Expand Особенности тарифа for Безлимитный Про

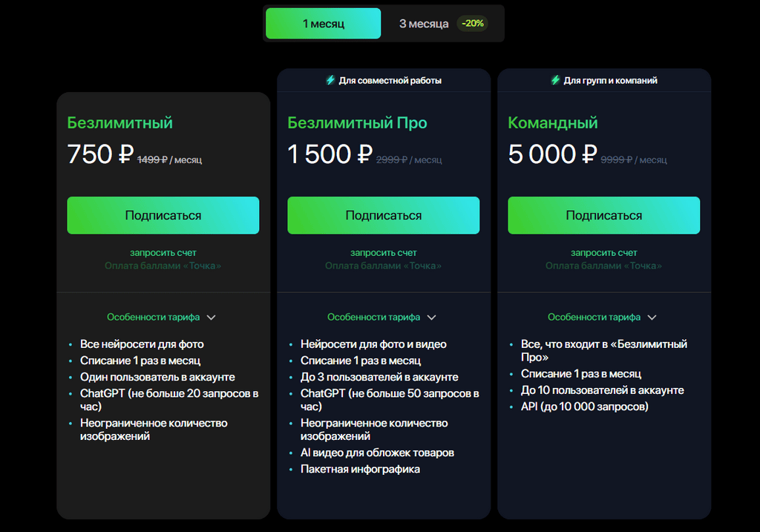pyautogui.click(x=381, y=318)
